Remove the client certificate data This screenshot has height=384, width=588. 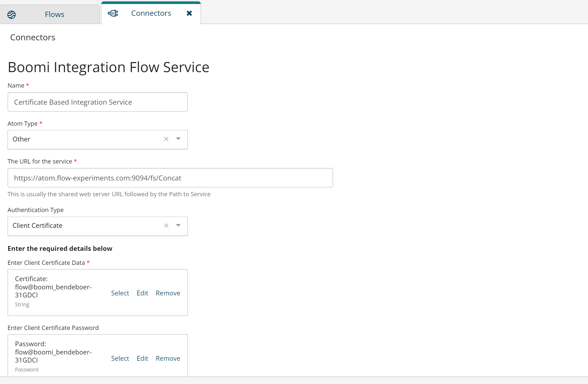point(168,293)
